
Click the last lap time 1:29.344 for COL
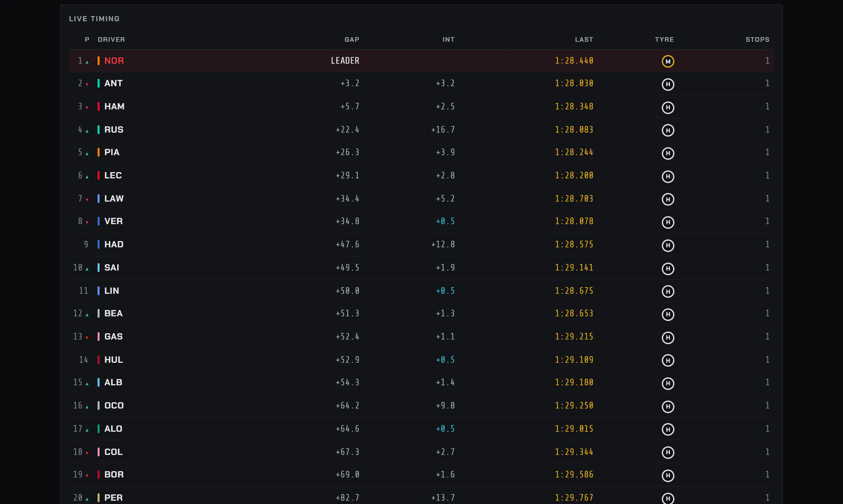pos(574,452)
